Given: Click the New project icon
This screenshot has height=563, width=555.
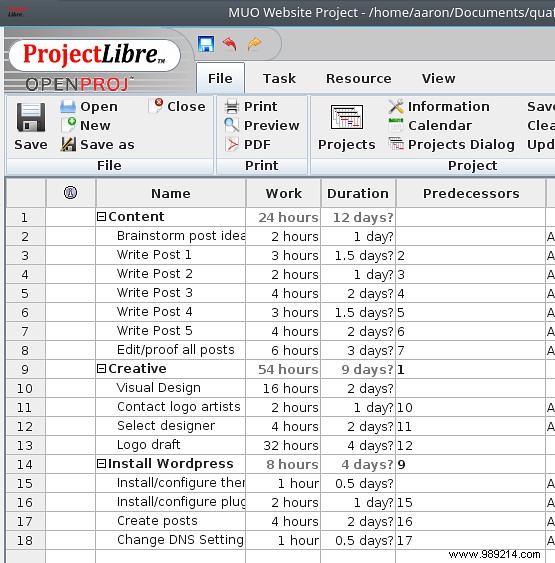Looking at the screenshot, I should [x=68, y=125].
